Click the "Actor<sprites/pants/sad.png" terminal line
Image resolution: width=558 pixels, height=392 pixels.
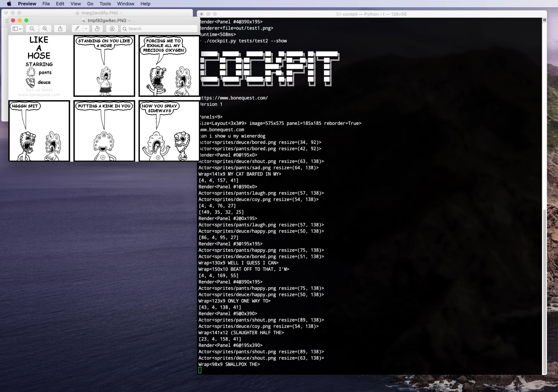tap(259, 168)
